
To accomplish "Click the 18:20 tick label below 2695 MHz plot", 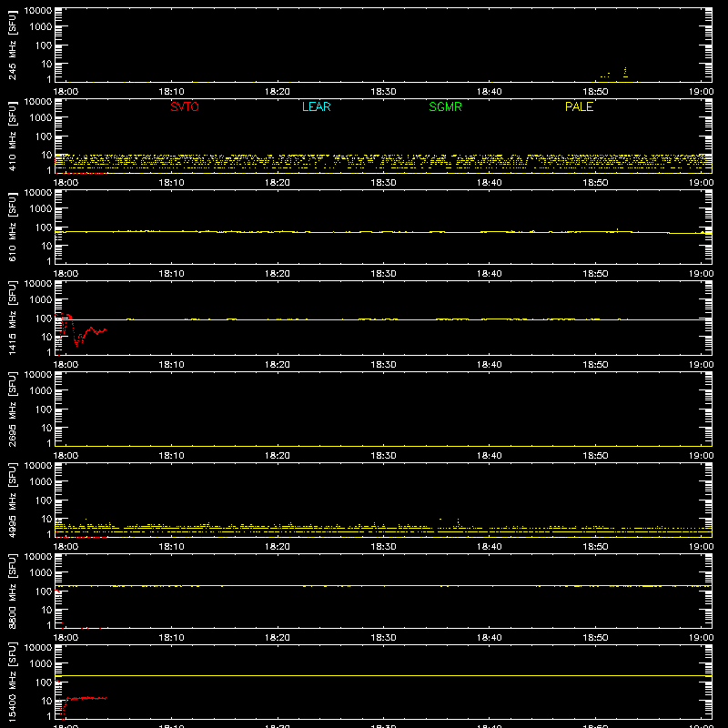I will 278,456.
